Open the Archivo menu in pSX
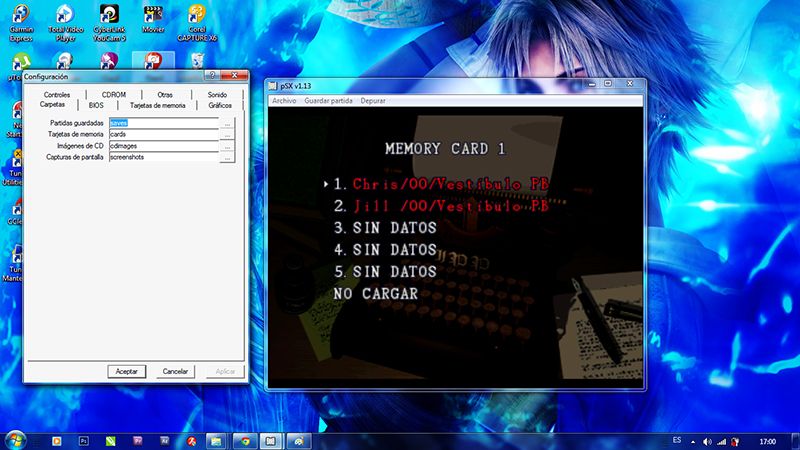Image resolution: width=800 pixels, height=450 pixels. click(284, 101)
